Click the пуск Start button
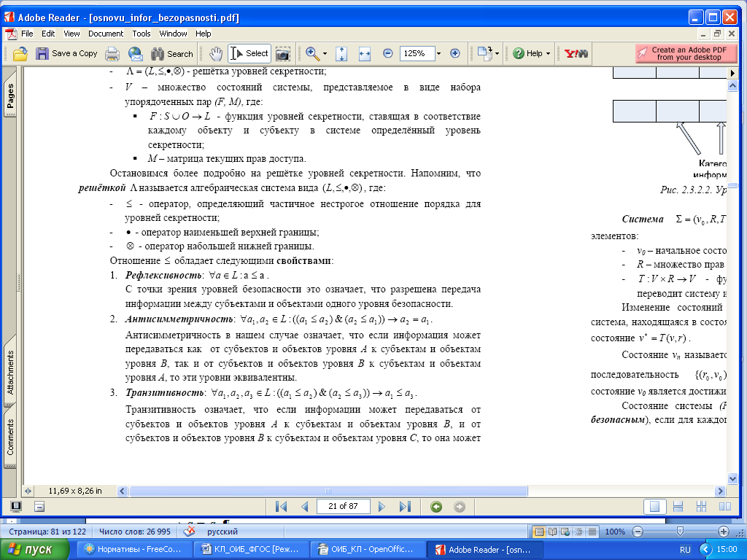Viewport: 747px width, 560px height. coord(34,550)
